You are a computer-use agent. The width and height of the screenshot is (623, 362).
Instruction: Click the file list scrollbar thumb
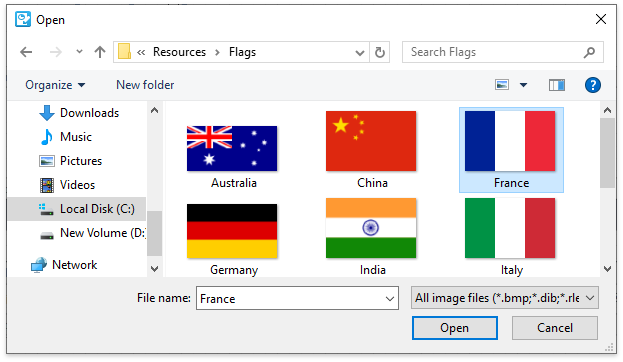[x=607, y=153]
